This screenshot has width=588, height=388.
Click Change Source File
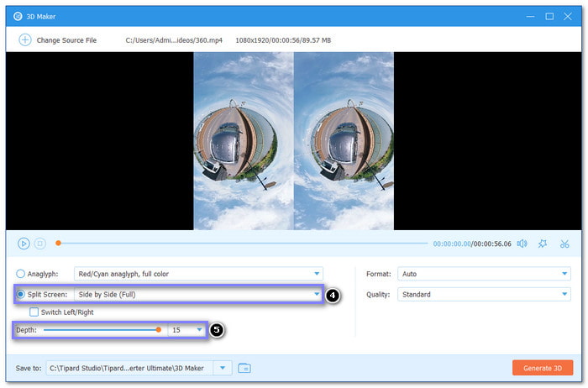tap(66, 39)
